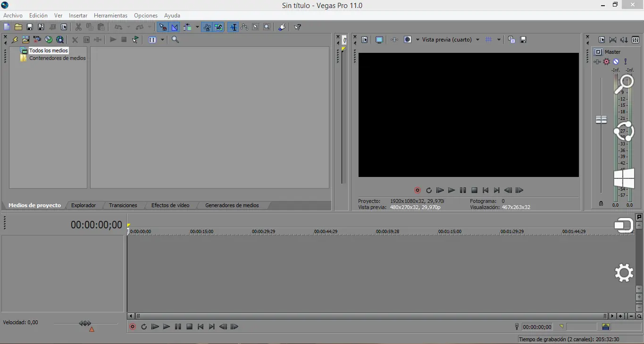Toggle Auto Ripple mode
644x344 pixels.
click(x=188, y=27)
